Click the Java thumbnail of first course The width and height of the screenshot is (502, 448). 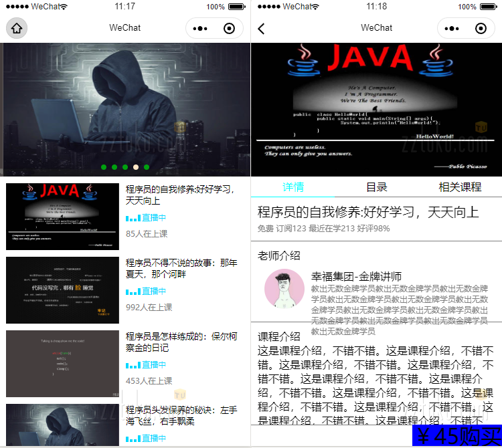click(62, 217)
